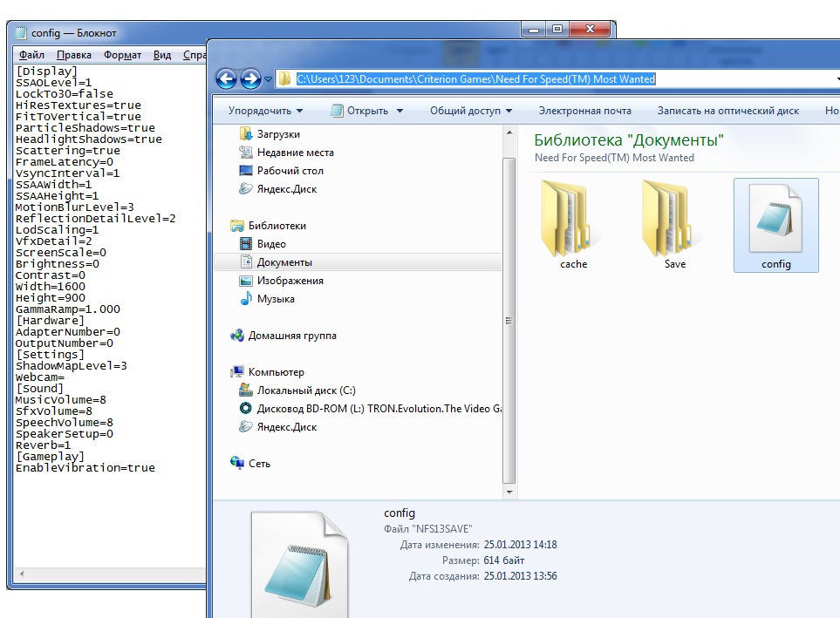The image size is (840, 618).
Task: Expand the Открыть dropdown arrow
Action: pos(400,111)
